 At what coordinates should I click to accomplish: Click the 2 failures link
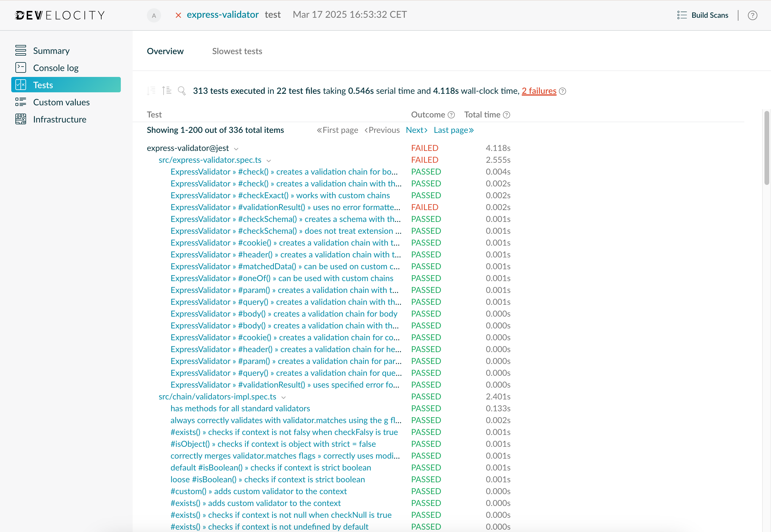[539, 91]
